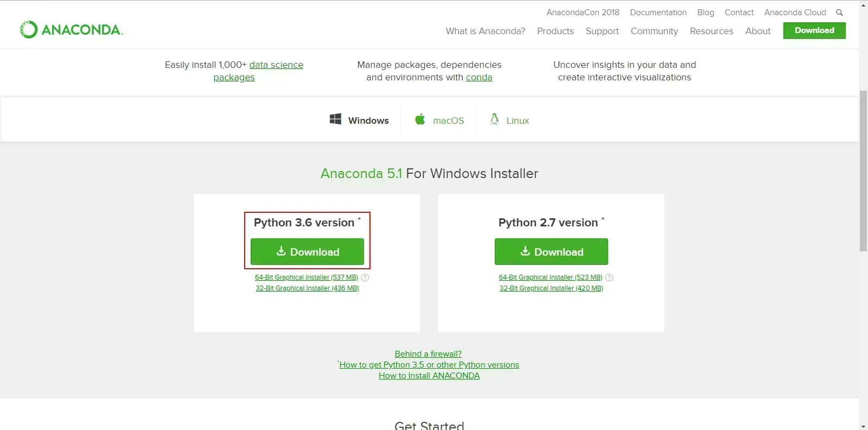
Task: Click the Anaconda 5.1 For Windows Installer heading
Action: click(429, 174)
